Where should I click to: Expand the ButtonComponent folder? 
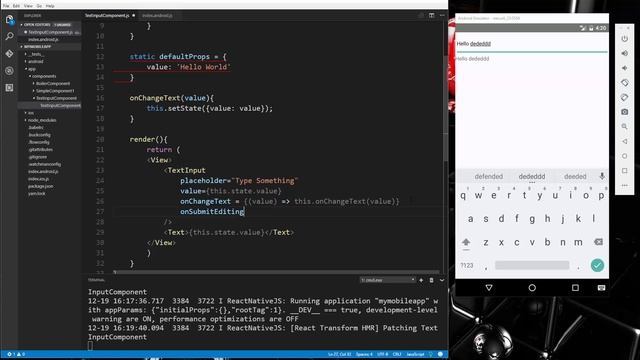point(52,84)
